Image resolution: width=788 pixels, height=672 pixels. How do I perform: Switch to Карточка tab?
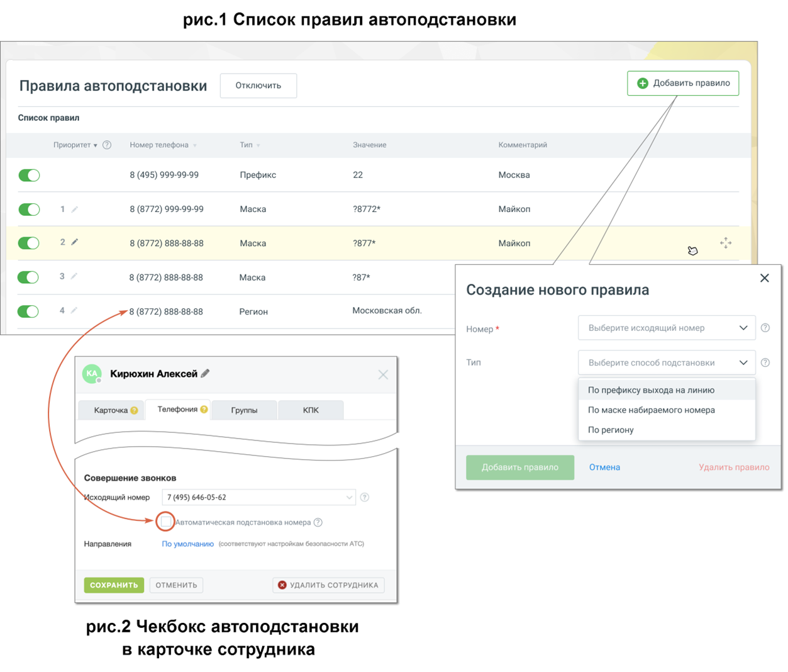tap(111, 410)
